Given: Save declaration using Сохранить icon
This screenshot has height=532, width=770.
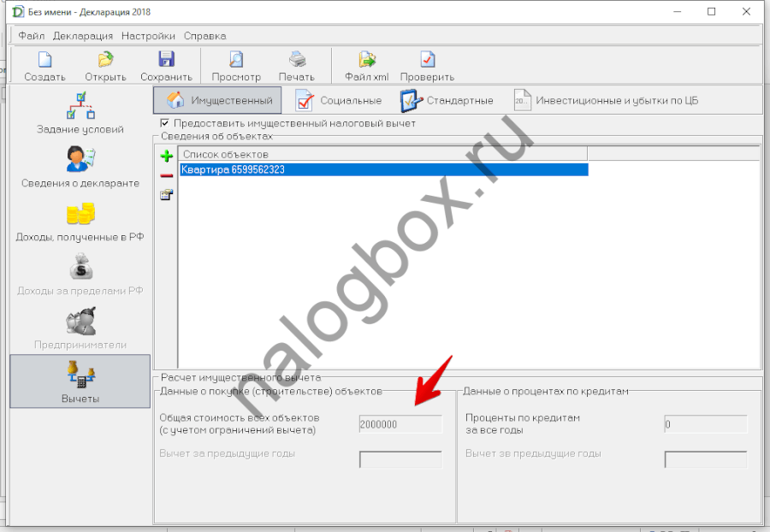Looking at the screenshot, I should pyautogui.click(x=165, y=61).
